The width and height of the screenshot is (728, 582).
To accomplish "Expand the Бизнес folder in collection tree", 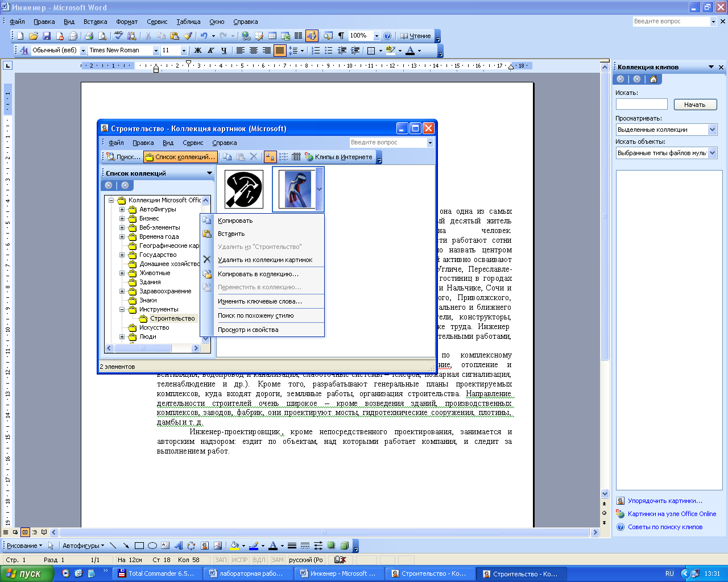I will coord(122,218).
